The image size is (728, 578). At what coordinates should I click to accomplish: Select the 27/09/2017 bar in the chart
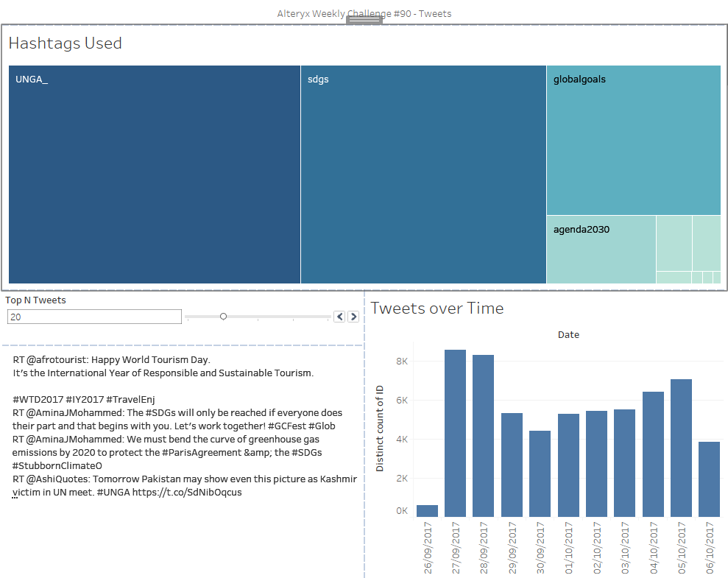click(x=455, y=433)
